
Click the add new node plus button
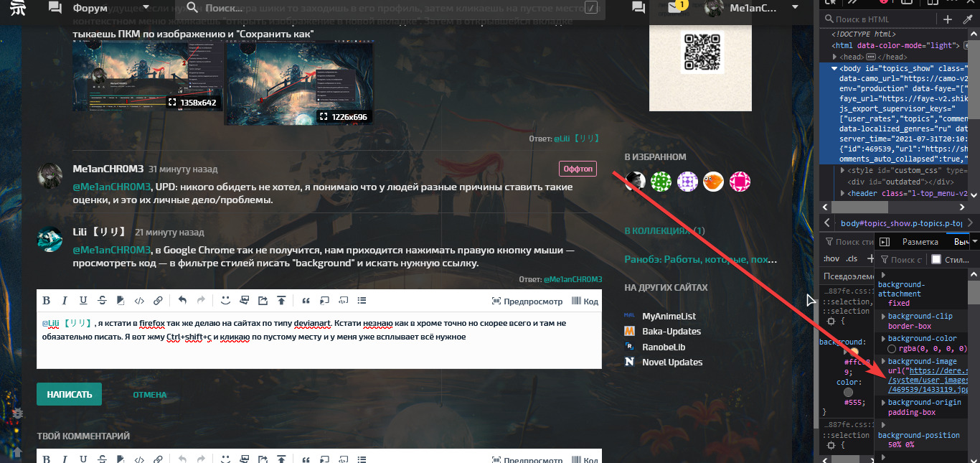point(948,19)
